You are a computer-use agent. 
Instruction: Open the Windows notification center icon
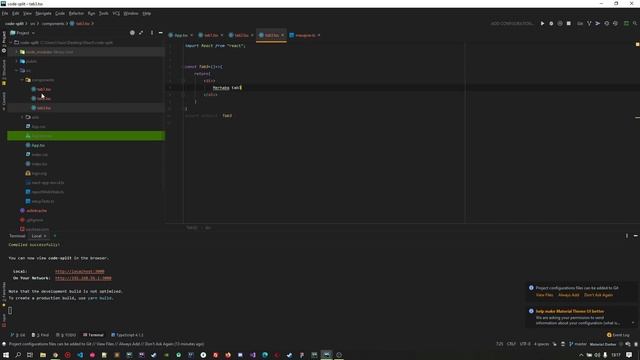pyautogui.click(x=629, y=355)
